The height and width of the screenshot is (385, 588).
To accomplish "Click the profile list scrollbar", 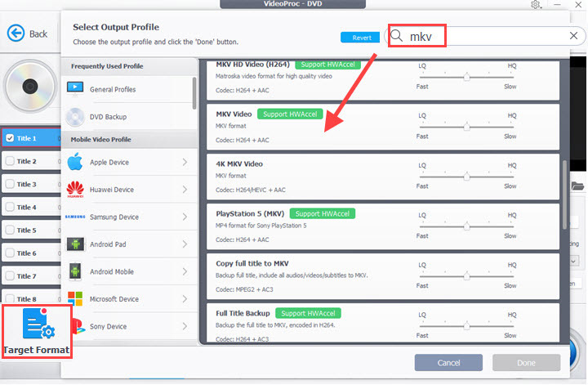I will pyautogui.click(x=564, y=195).
